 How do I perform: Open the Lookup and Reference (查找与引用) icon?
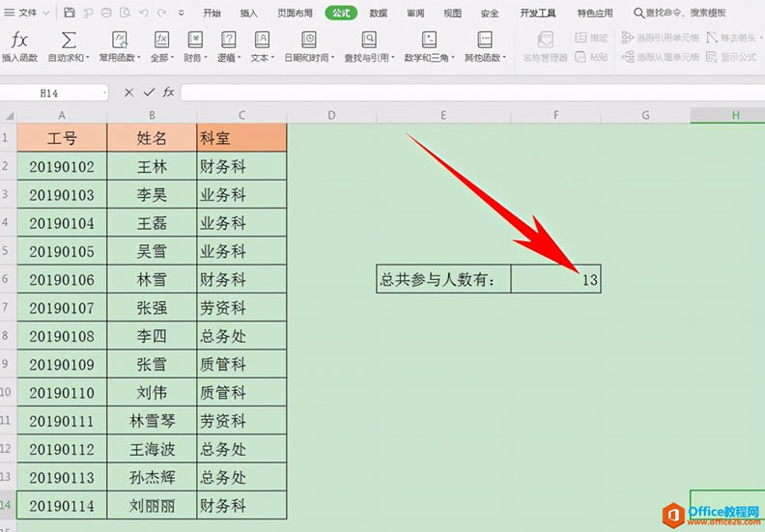(369, 40)
